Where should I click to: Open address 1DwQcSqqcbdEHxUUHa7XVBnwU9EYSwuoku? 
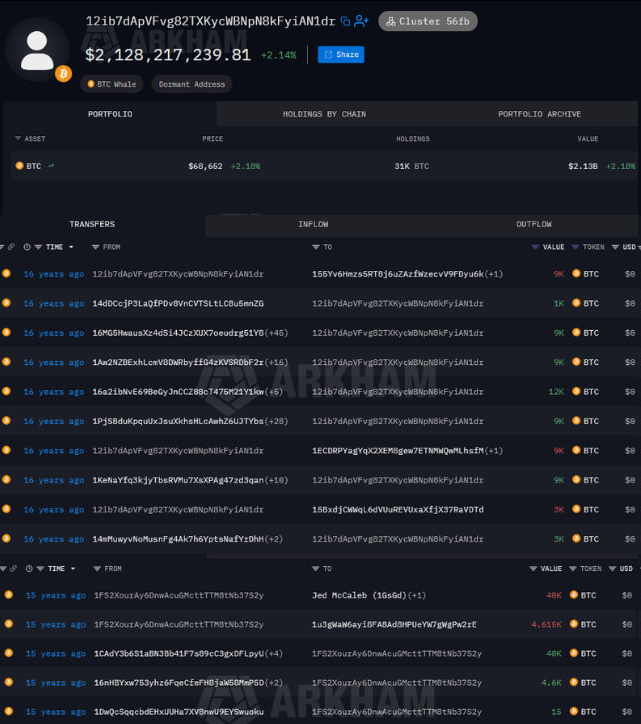tap(179, 712)
